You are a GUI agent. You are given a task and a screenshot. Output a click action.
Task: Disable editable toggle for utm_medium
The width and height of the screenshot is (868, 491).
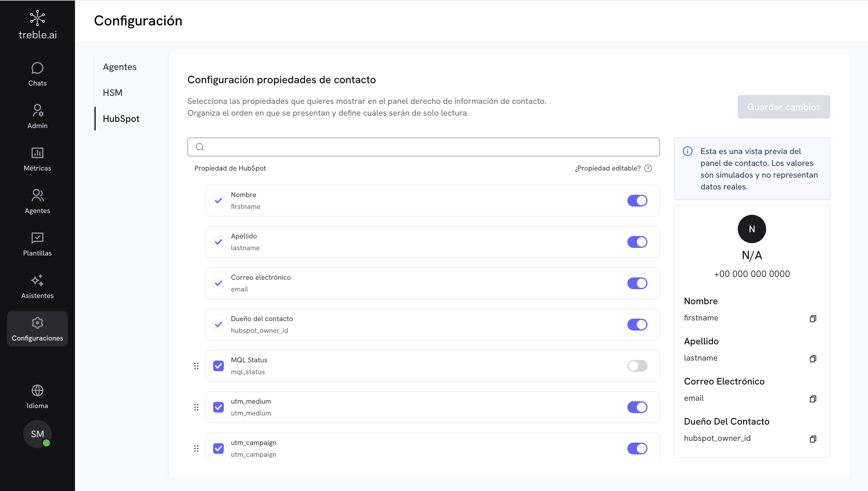point(637,407)
